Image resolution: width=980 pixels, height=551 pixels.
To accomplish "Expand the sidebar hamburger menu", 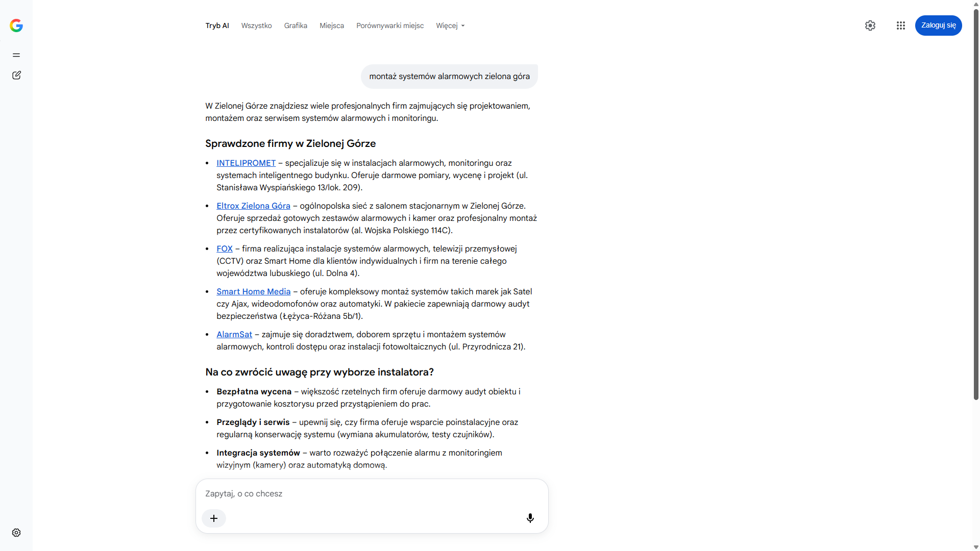I will point(16,55).
